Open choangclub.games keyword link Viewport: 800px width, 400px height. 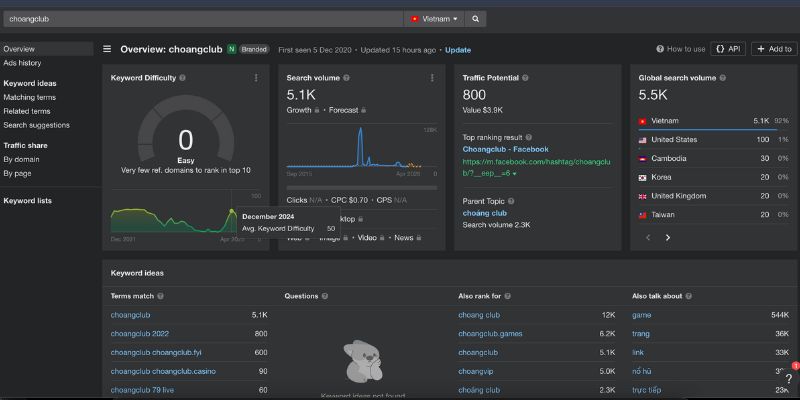[x=490, y=334]
